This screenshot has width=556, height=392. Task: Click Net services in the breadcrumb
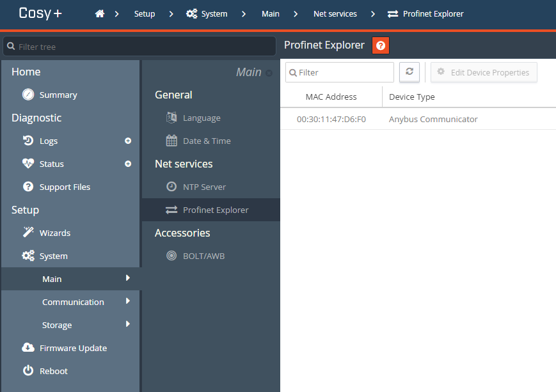pyautogui.click(x=335, y=14)
